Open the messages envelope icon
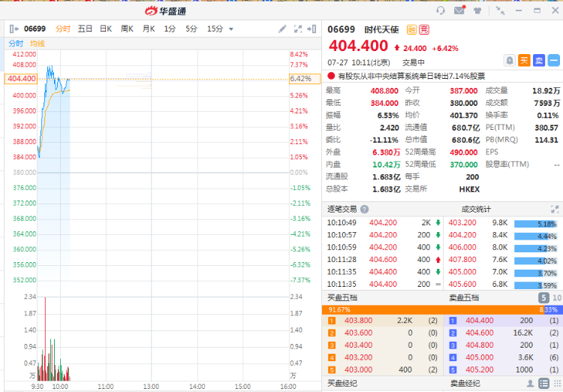Image resolution: width=563 pixels, height=392 pixels. (459, 11)
